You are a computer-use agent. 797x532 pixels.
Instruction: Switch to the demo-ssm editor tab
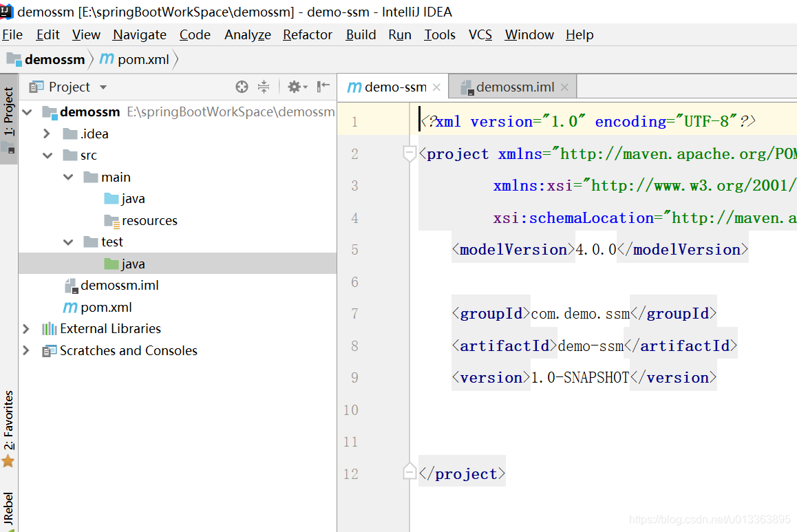click(392, 87)
